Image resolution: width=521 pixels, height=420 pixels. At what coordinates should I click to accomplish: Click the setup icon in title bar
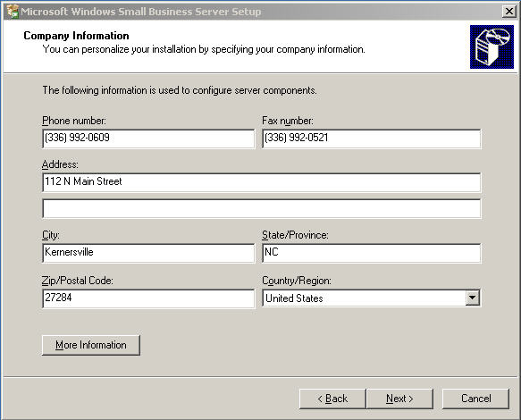click(13, 12)
